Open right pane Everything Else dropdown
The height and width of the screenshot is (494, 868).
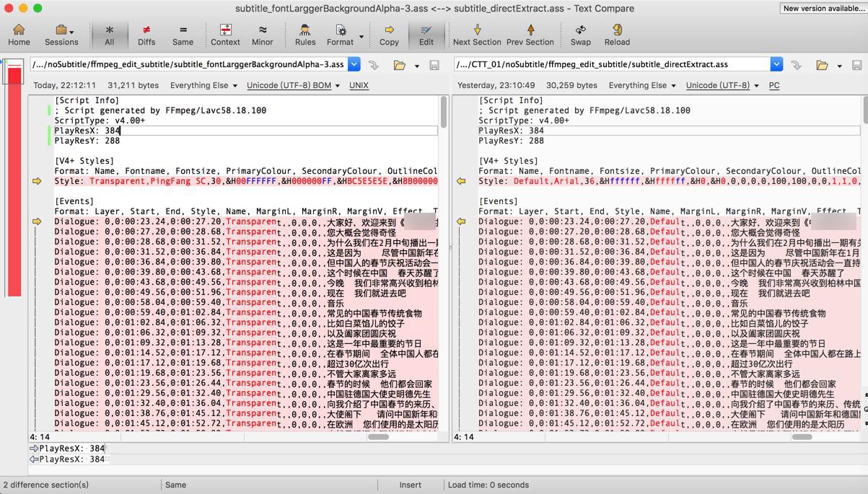tap(642, 85)
